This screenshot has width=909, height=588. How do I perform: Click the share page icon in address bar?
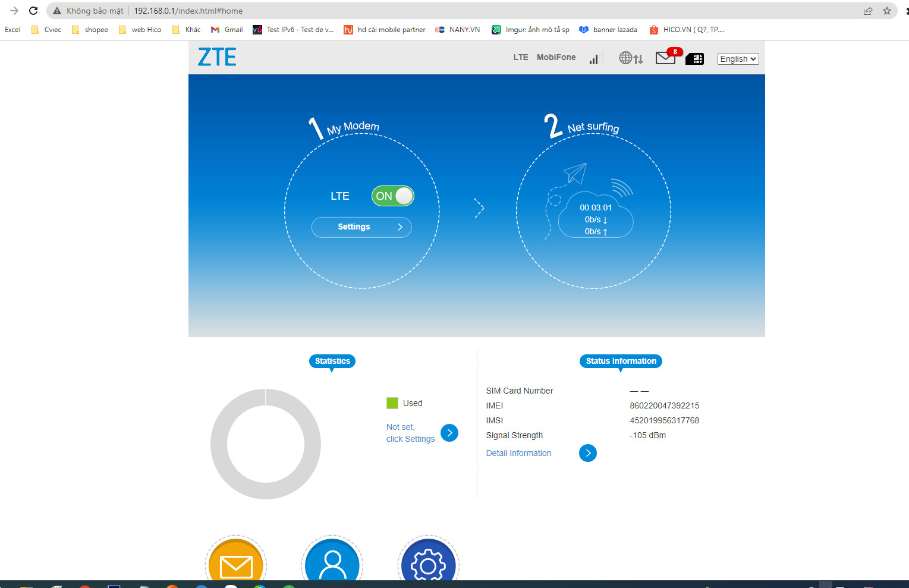tap(868, 11)
